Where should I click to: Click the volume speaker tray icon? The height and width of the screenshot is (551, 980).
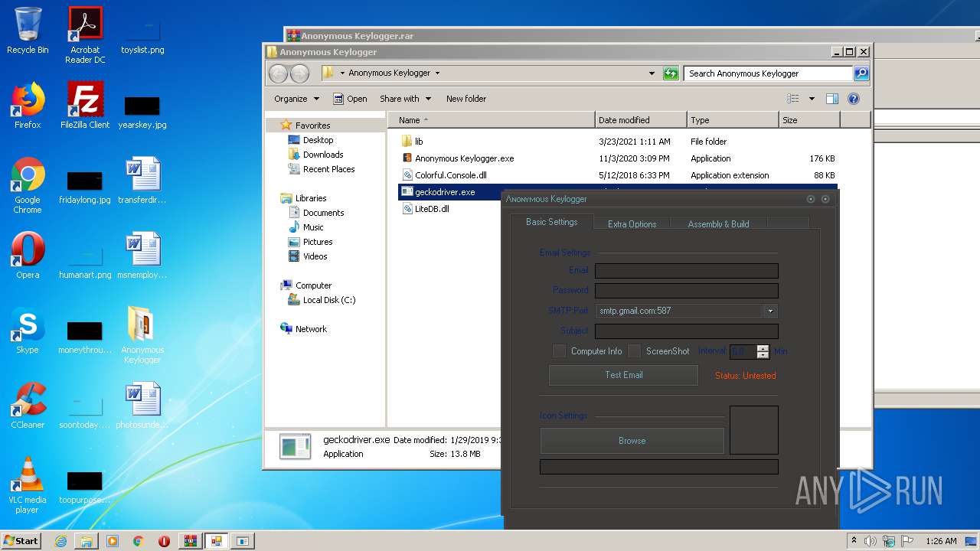[870, 541]
